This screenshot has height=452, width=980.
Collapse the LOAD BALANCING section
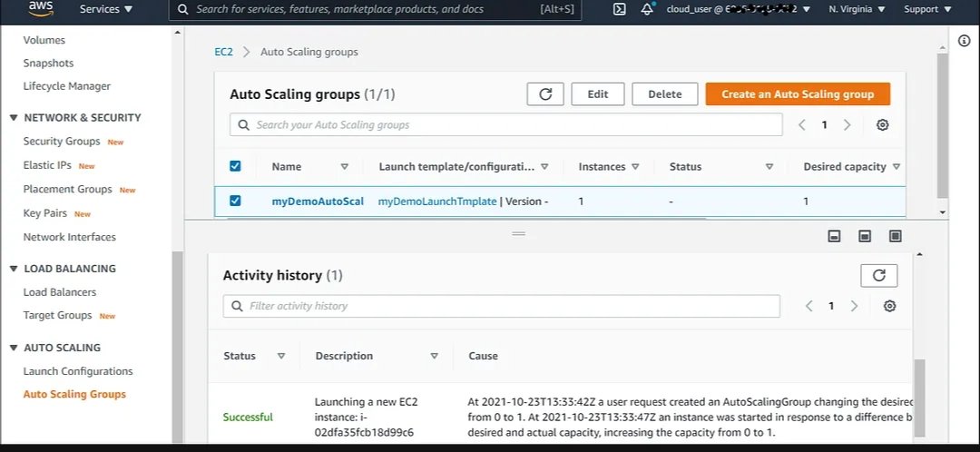pos(14,269)
